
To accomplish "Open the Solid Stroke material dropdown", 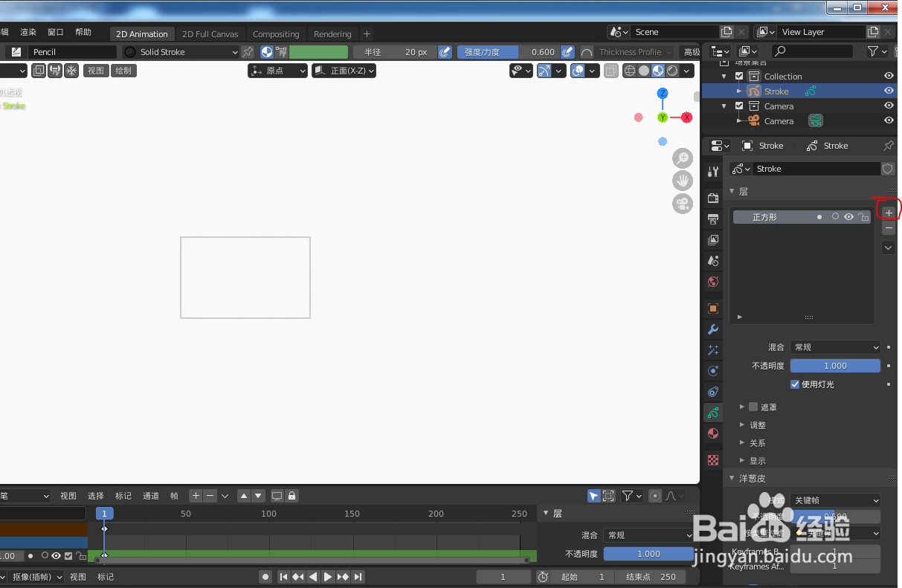I will 181,52.
